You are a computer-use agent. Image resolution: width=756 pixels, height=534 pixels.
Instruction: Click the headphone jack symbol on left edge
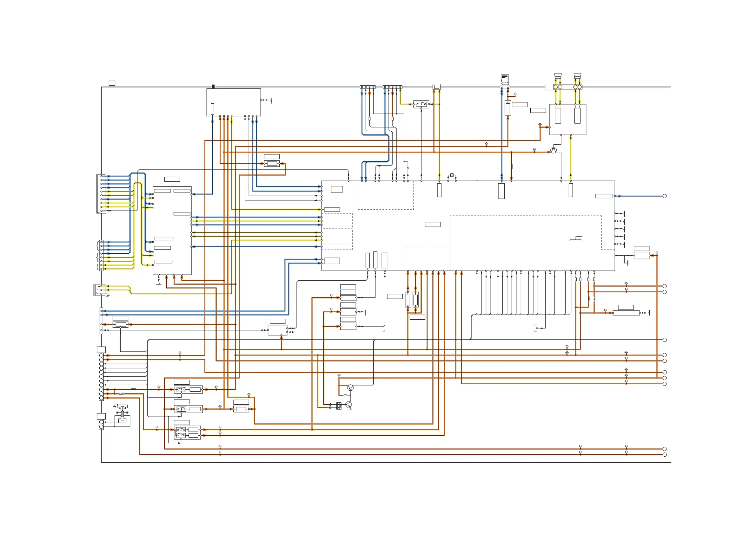click(x=99, y=290)
